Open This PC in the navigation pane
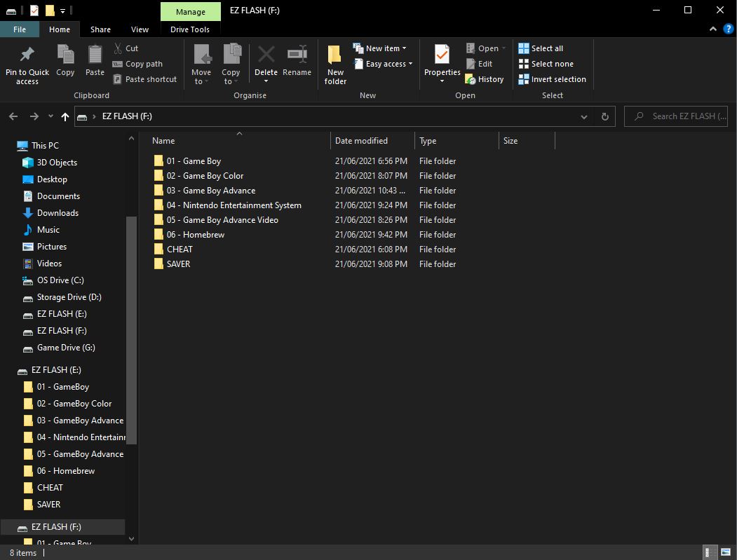The width and height of the screenshot is (737, 560). (38, 146)
